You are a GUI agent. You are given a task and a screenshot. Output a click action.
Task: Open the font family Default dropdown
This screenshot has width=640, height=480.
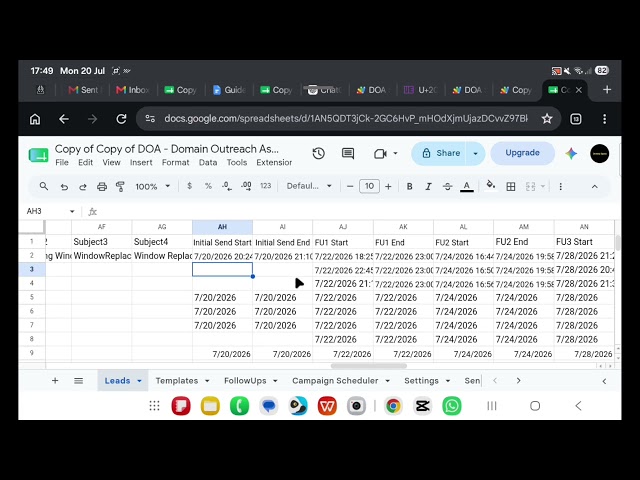coord(309,186)
